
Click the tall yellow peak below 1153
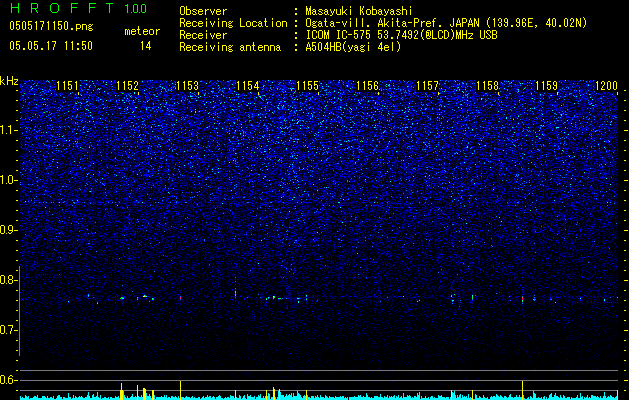(181, 390)
